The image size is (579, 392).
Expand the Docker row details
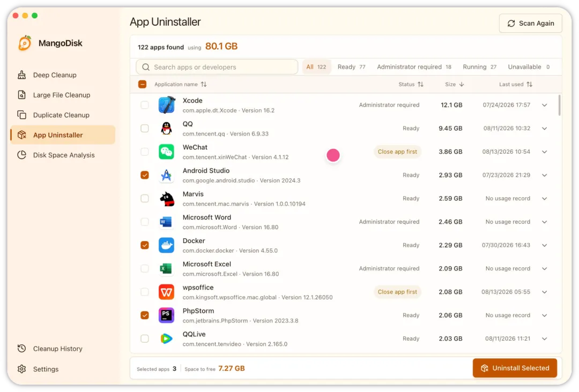click(545, 245)
